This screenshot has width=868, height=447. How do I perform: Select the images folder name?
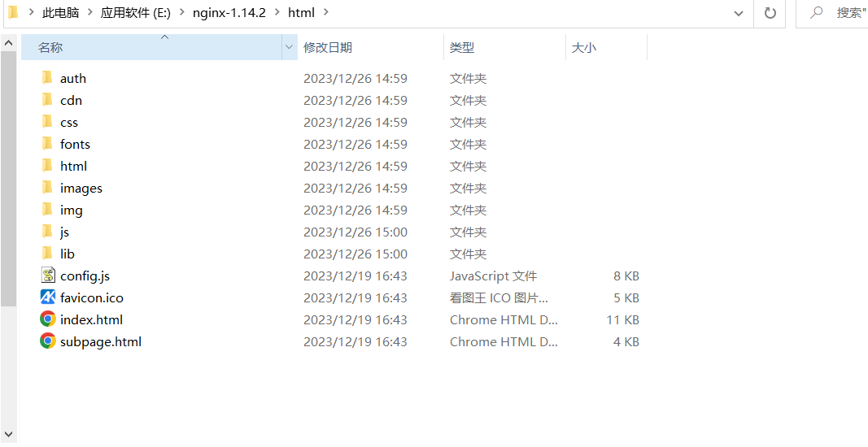[x=81, y=188]
